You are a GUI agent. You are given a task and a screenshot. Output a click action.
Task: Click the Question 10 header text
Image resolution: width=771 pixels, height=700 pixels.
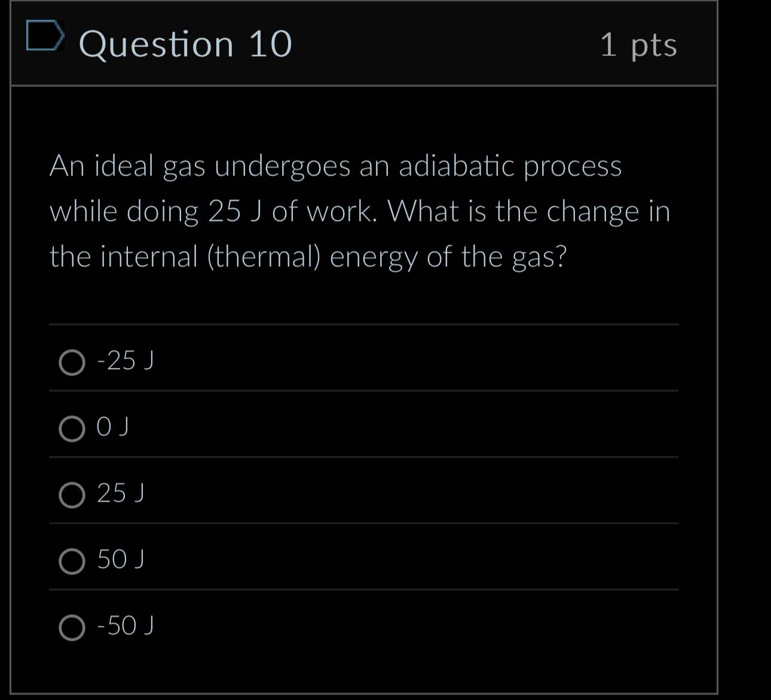click(x=185, y=43)
